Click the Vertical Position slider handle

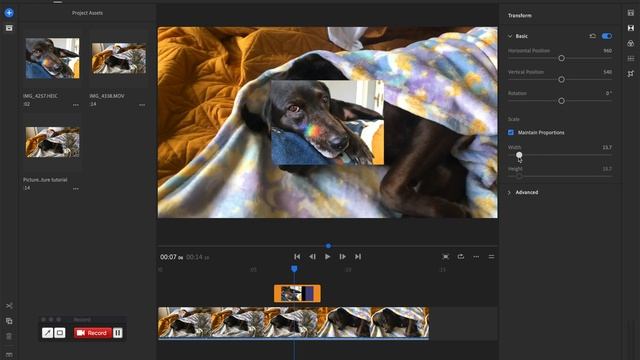[561, 80]
